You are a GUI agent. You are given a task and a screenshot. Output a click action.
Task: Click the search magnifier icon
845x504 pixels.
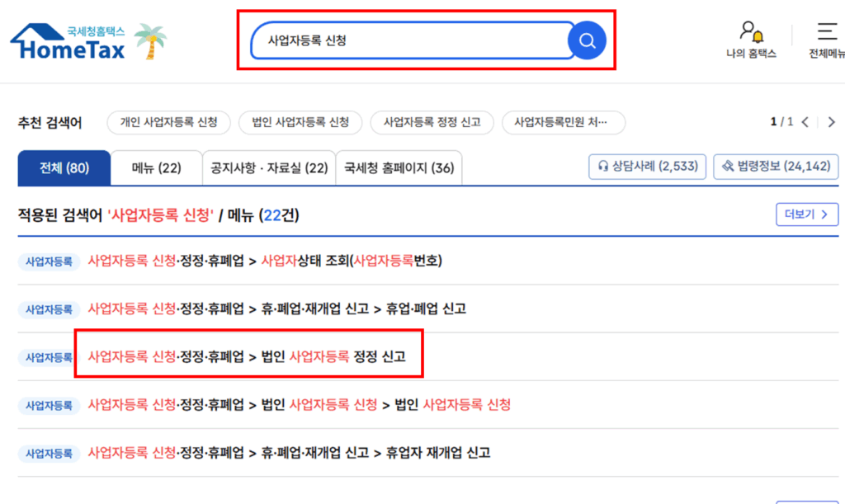[x=587, y=39]
